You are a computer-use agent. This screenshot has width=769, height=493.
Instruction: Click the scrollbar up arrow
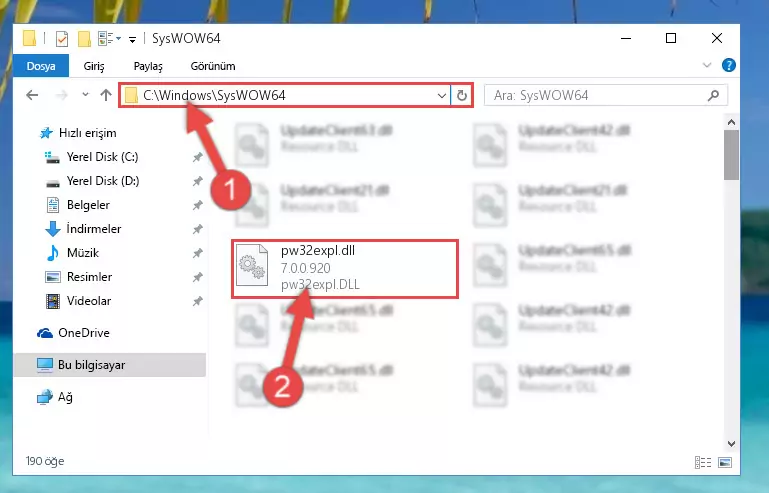point(731,122)
